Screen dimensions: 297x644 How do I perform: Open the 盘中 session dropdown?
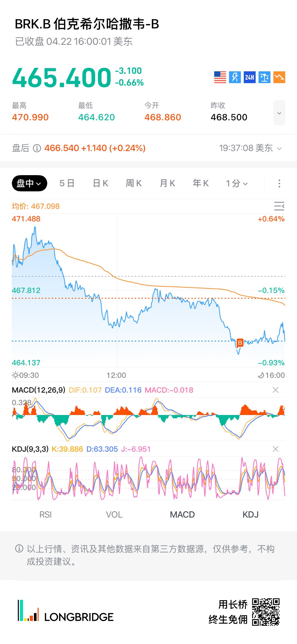30,183
